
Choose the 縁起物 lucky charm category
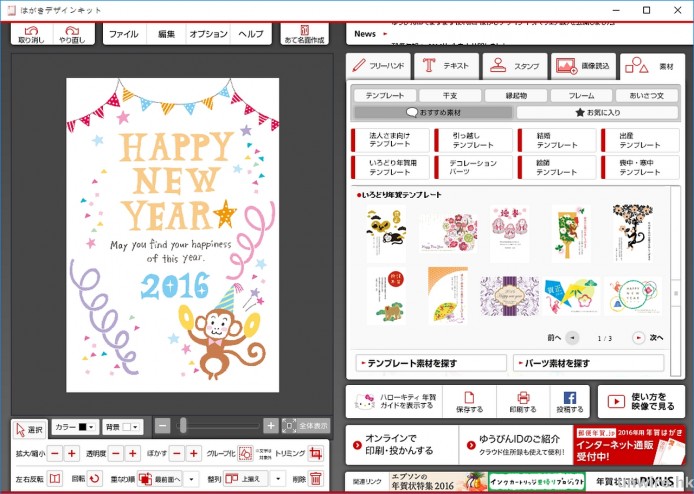click(x=516, y=95)
